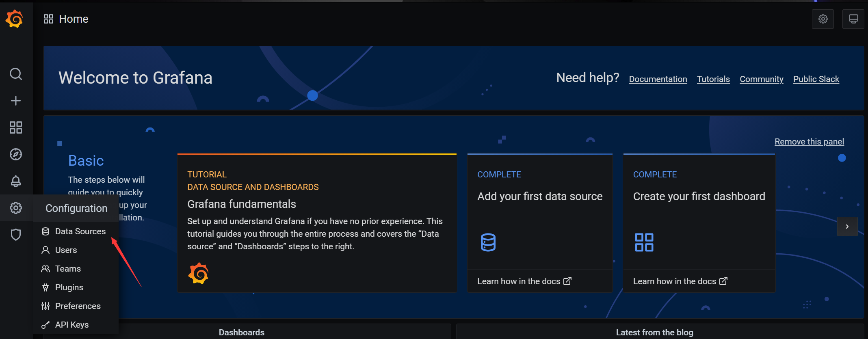Open the Alerting bell icon

click(x=16, y=181)
